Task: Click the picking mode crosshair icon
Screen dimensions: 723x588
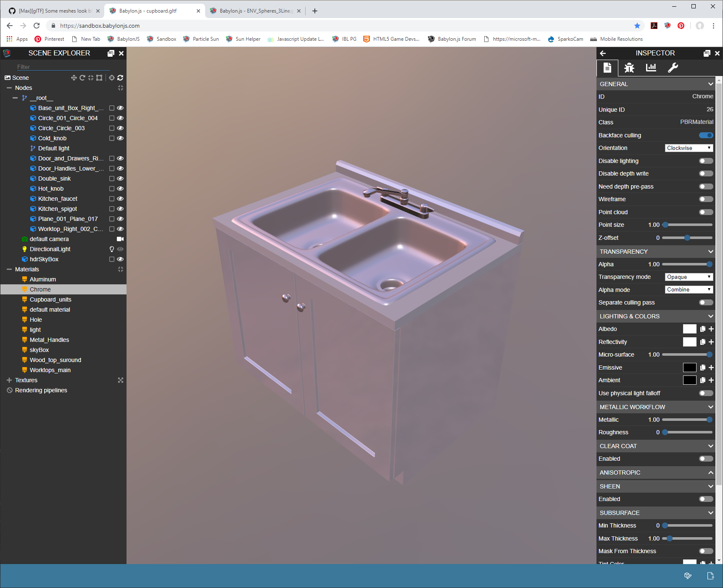Action: pyautogui.click(x=112, y=78)
